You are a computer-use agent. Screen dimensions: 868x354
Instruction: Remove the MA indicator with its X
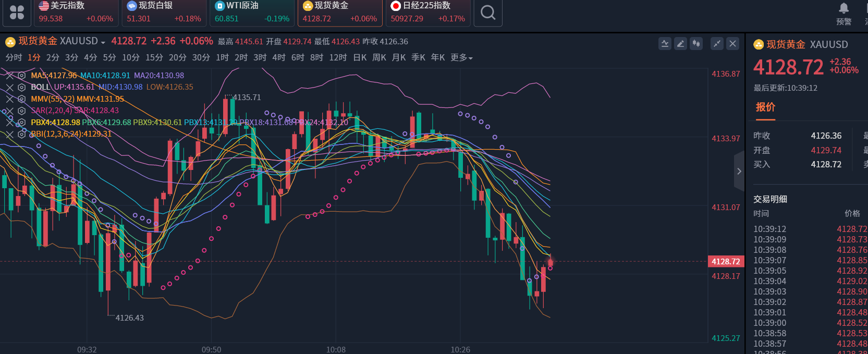10,76
